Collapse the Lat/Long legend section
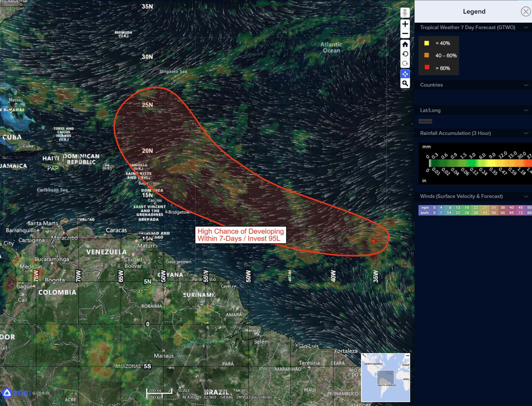The height and width of the screenshot is (406, 532). coord(526,110)
